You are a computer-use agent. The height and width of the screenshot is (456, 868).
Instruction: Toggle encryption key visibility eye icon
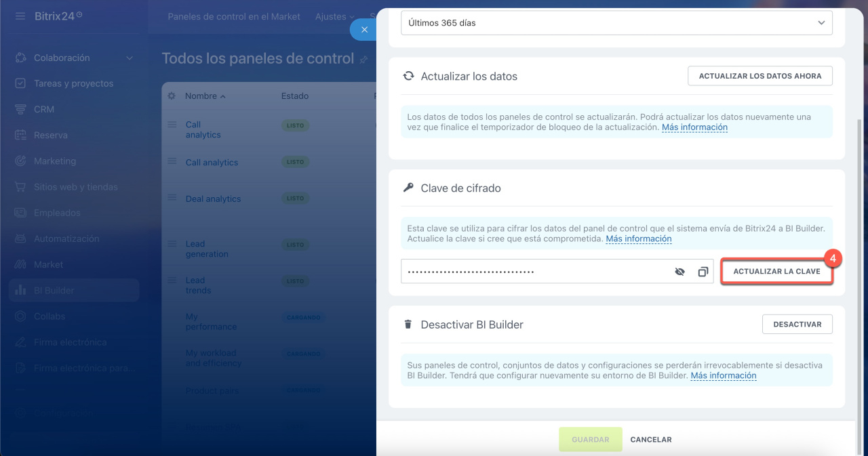pos(679,272)
